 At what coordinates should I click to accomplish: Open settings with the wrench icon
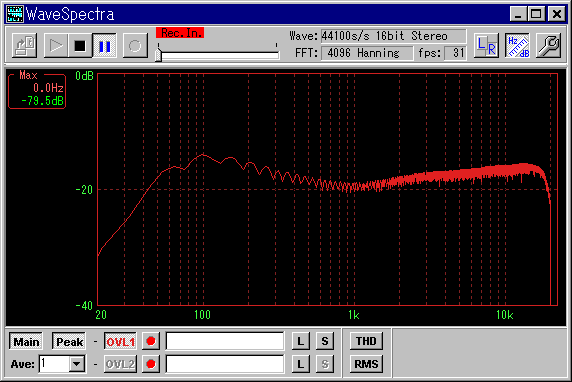[549, 46]
